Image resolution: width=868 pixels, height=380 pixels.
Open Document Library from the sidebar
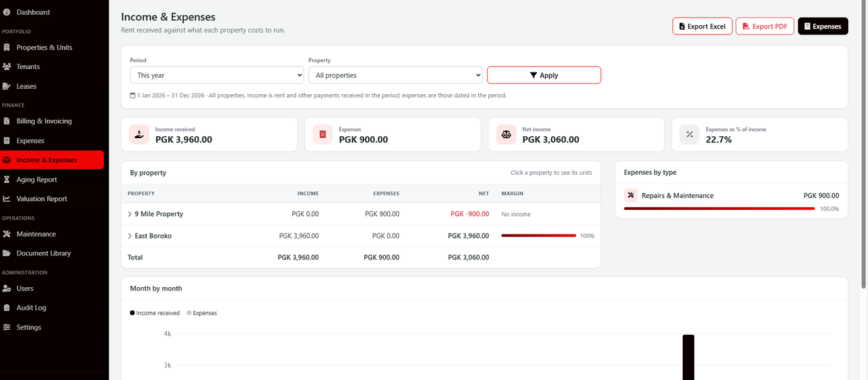click(x=52, y=253)
